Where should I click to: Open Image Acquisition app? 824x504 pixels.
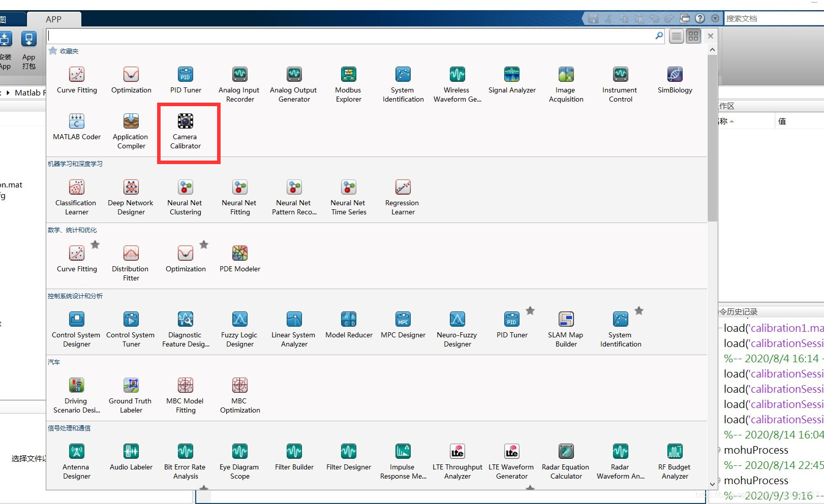tap(566, 84)
